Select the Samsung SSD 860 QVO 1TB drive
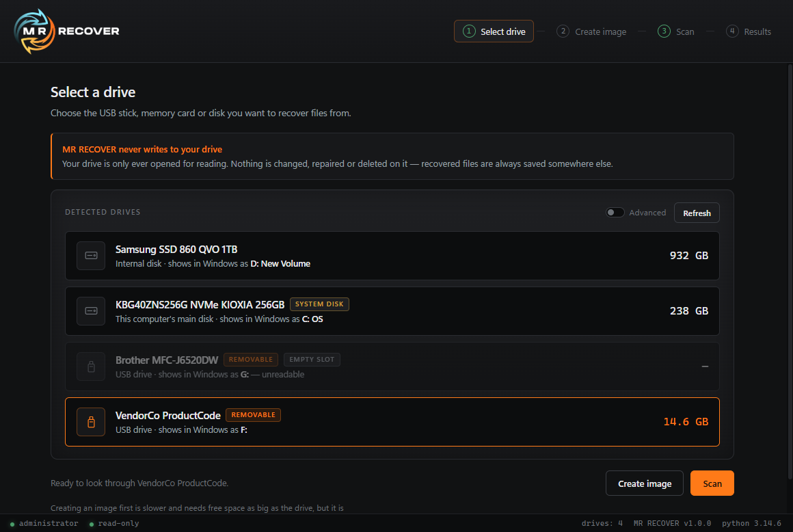 tap(392, 256)
